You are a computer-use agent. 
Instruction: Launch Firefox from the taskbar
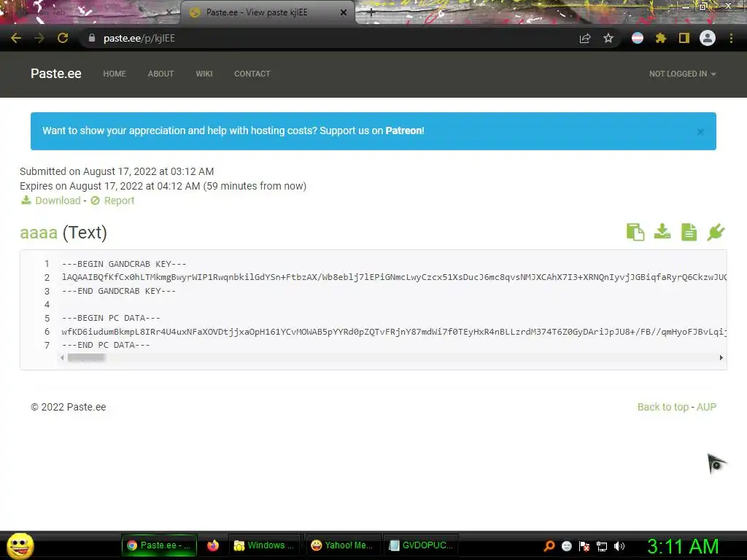tap(212, 545)
